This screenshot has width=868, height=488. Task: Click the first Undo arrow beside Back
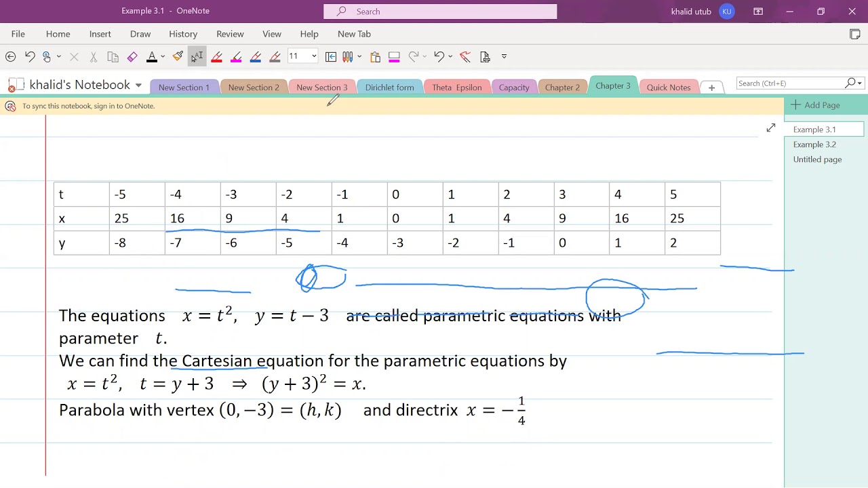coord(30,57)
